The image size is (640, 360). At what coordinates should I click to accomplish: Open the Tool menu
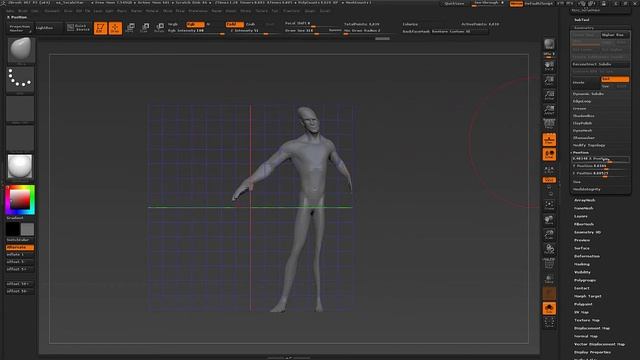coord(275,11)
